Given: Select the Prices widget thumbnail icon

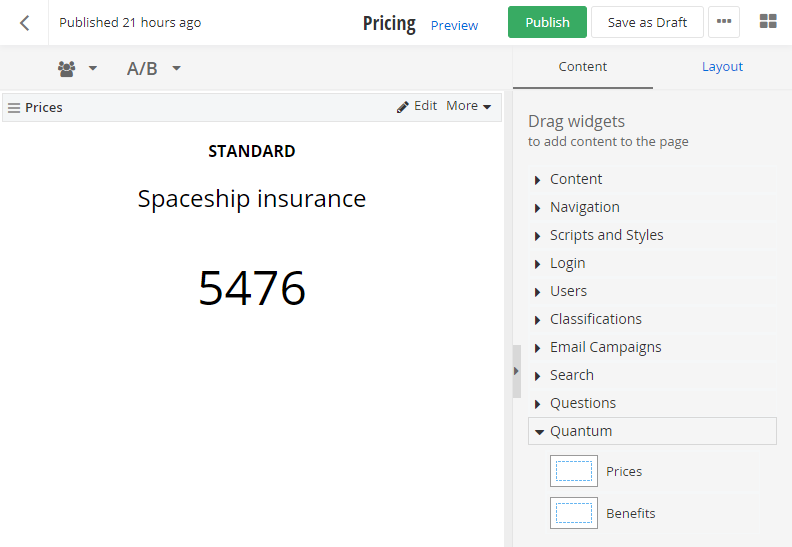Looking at the screenshot, I should tap(573, 471).
